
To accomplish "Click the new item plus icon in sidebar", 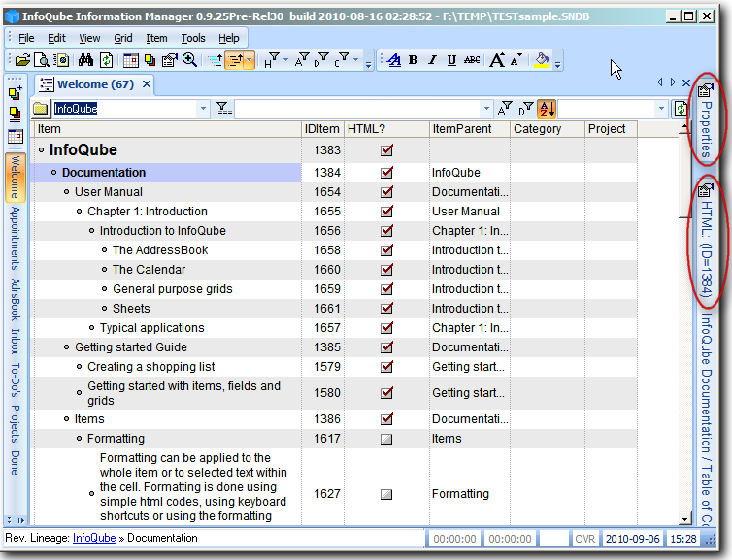I will click(x=15, y=93).
